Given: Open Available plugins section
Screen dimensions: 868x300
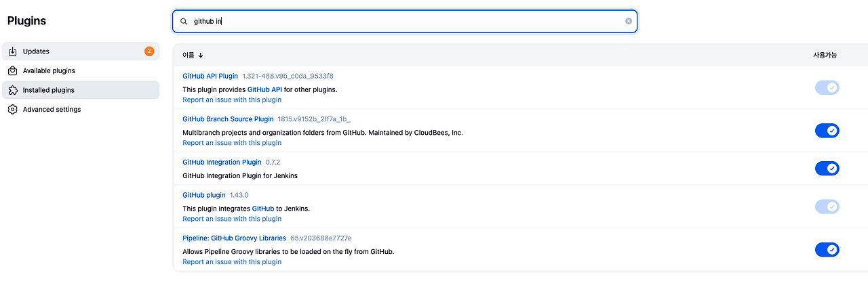Looking at the screenshot, I should pos(81,70).
